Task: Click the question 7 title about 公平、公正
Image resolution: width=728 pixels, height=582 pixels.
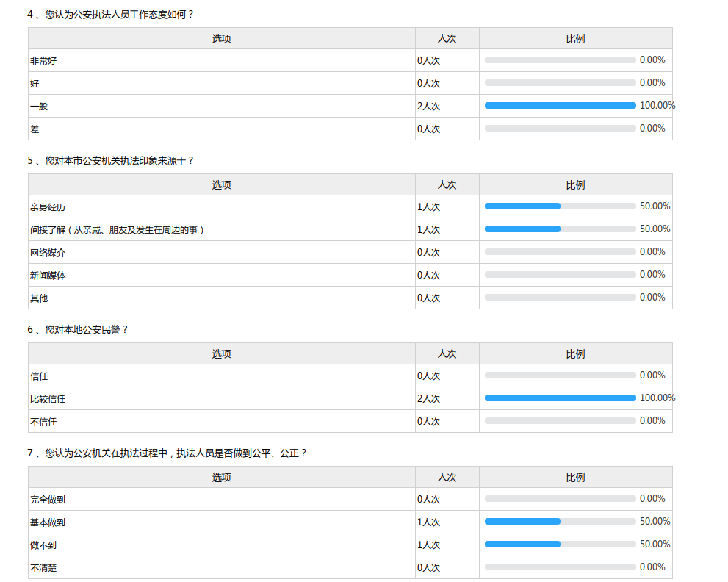Action: coord(167,453)
